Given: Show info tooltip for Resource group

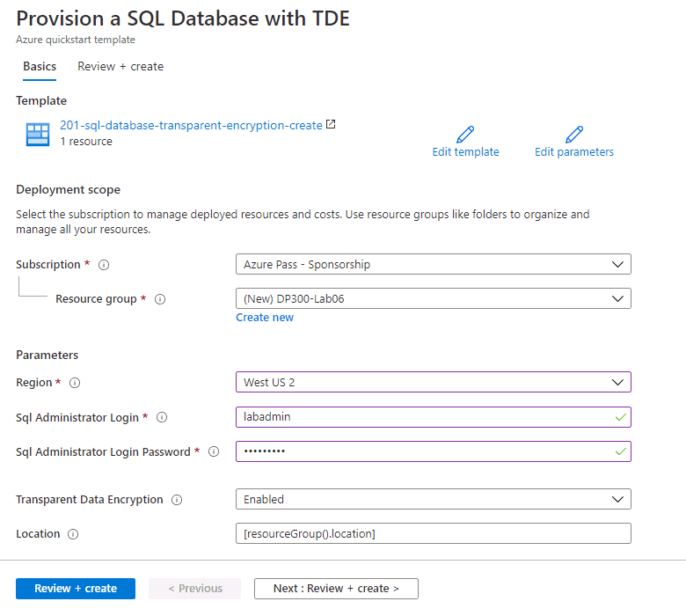Looking at the screenshot, I should pyautogui.click(x=160, y=299).
